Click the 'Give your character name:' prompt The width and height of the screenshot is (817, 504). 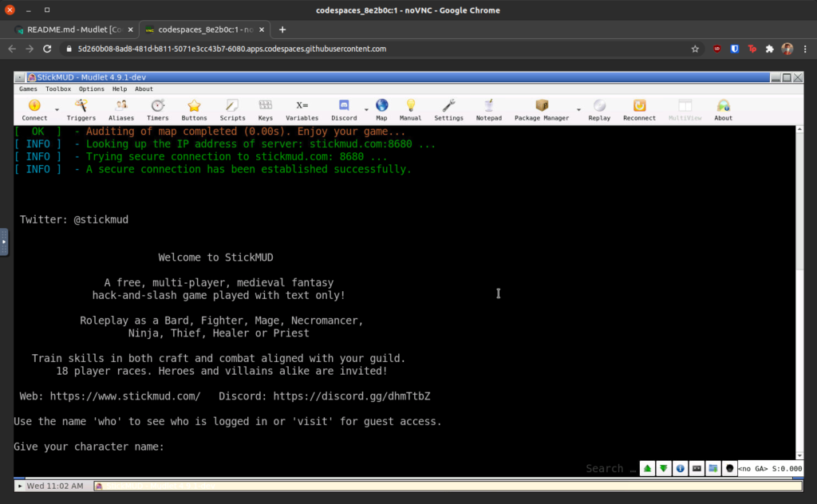[x=89, y=447]
